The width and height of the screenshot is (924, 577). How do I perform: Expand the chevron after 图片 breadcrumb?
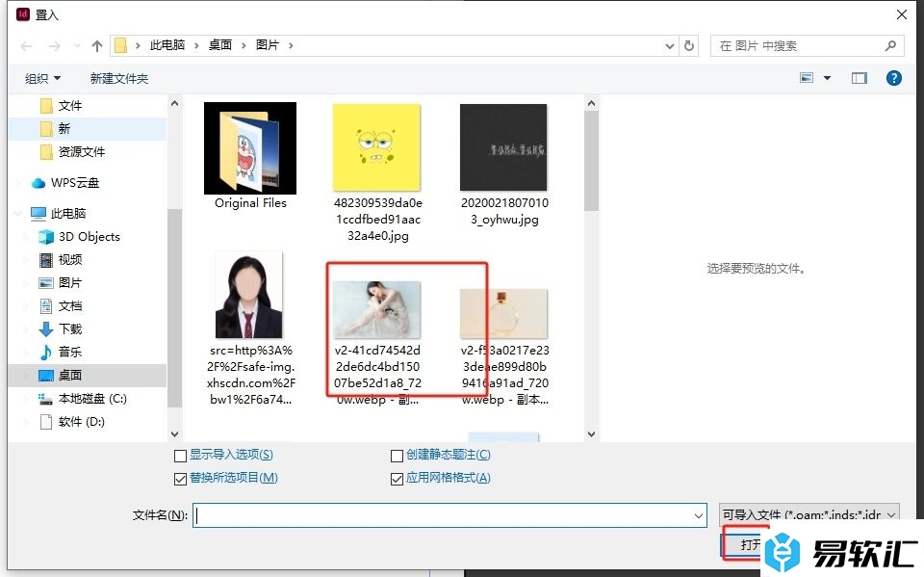pos(291,45)
